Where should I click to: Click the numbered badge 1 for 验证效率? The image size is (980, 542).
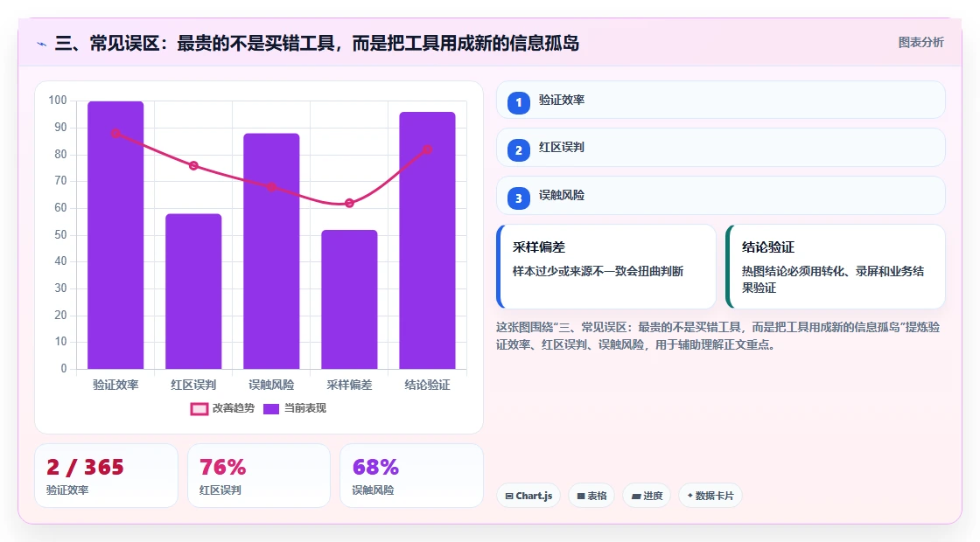click(x=518, y=102)
